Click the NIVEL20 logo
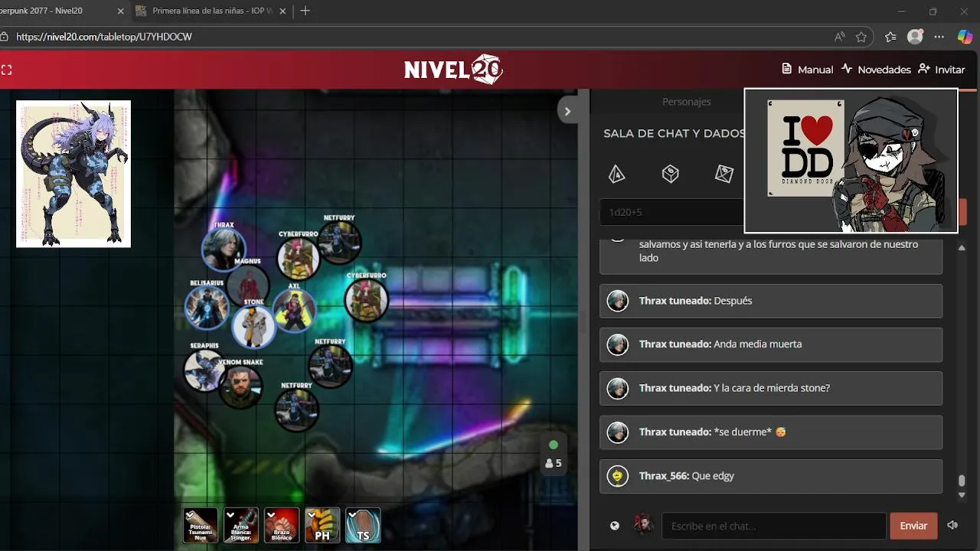Screen dimensions: 980x551 click(453, 70)
